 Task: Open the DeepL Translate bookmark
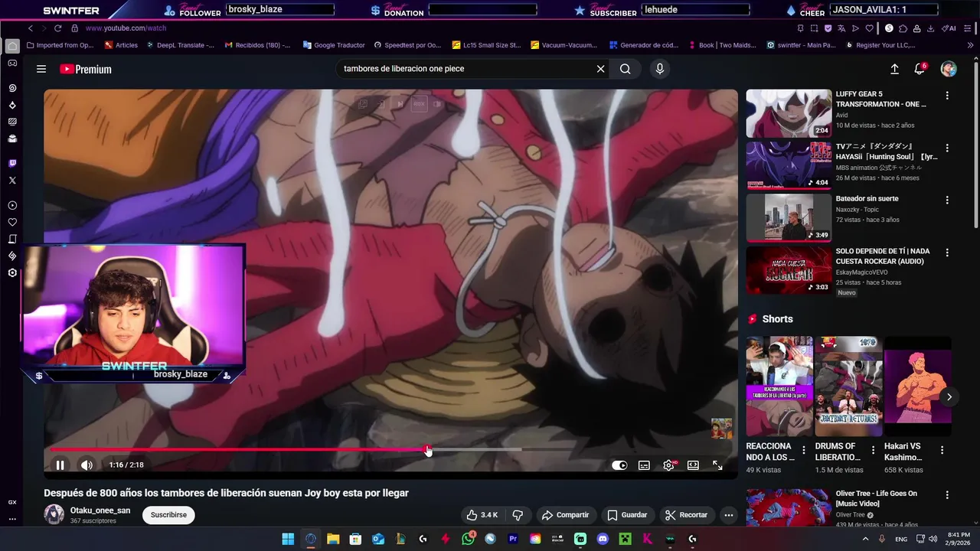[x=179, y=45]
